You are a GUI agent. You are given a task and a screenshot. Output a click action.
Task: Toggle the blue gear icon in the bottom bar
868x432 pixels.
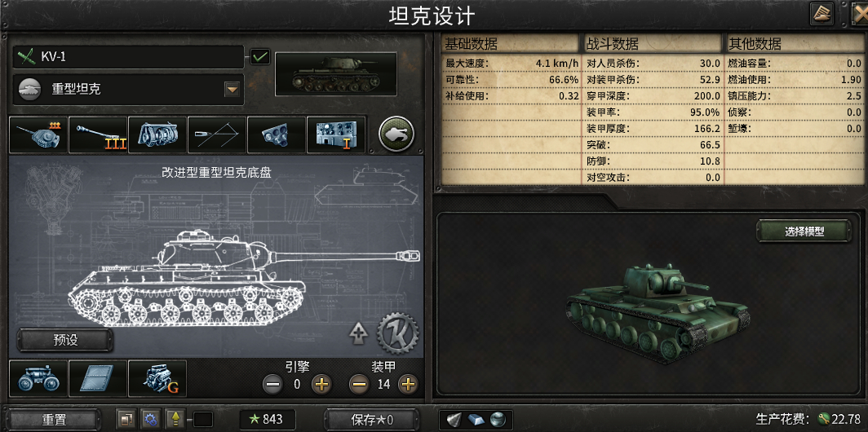click(x=150, y=419)
